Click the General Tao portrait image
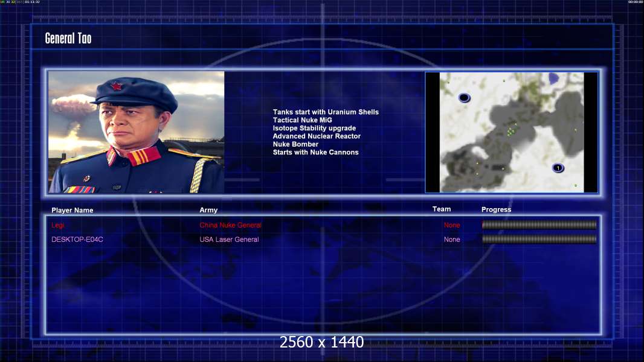The width and height of the screenshot is (644, 362). point(137,132)
